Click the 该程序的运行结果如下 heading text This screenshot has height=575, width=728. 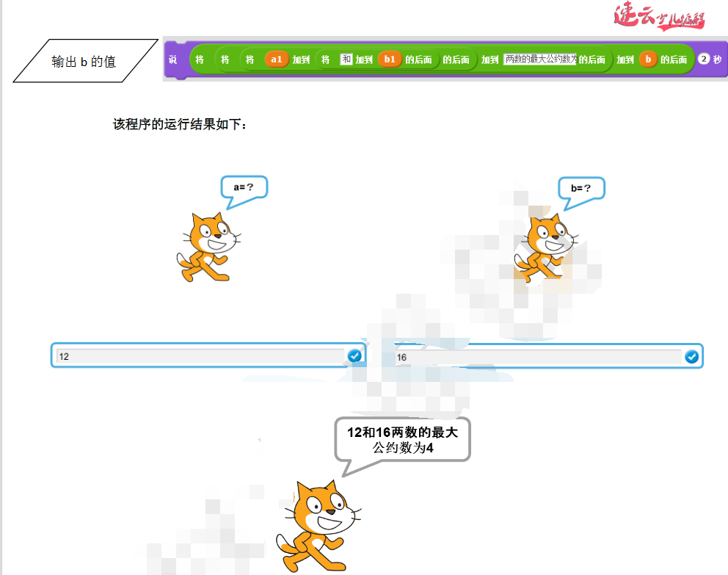181,123
